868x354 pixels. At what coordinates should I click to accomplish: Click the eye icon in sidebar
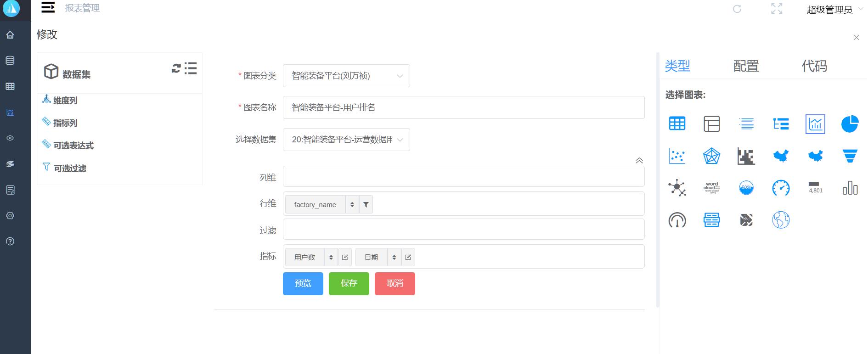(x=10, y=138)
